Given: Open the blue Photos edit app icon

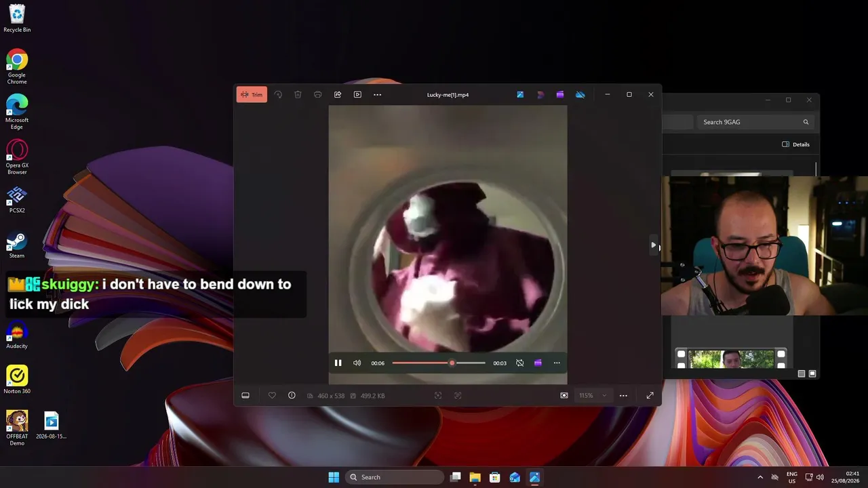Looking at the screenshot, I should coord(520,95).
